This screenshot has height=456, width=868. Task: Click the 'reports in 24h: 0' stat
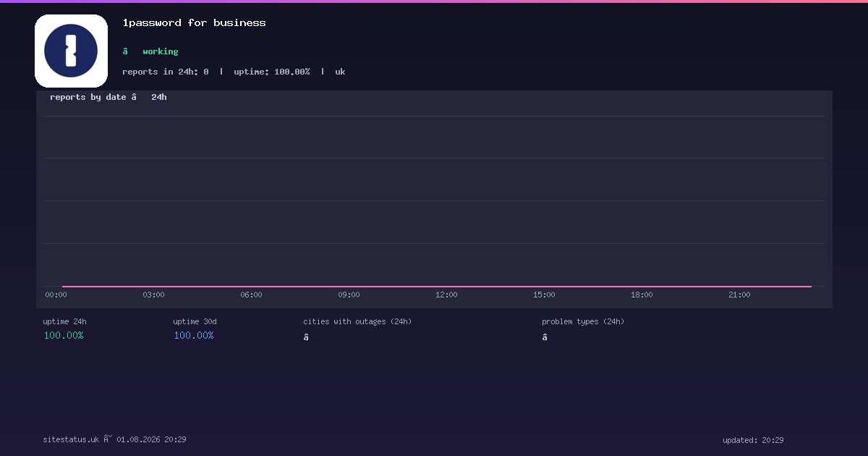point(166,72)
